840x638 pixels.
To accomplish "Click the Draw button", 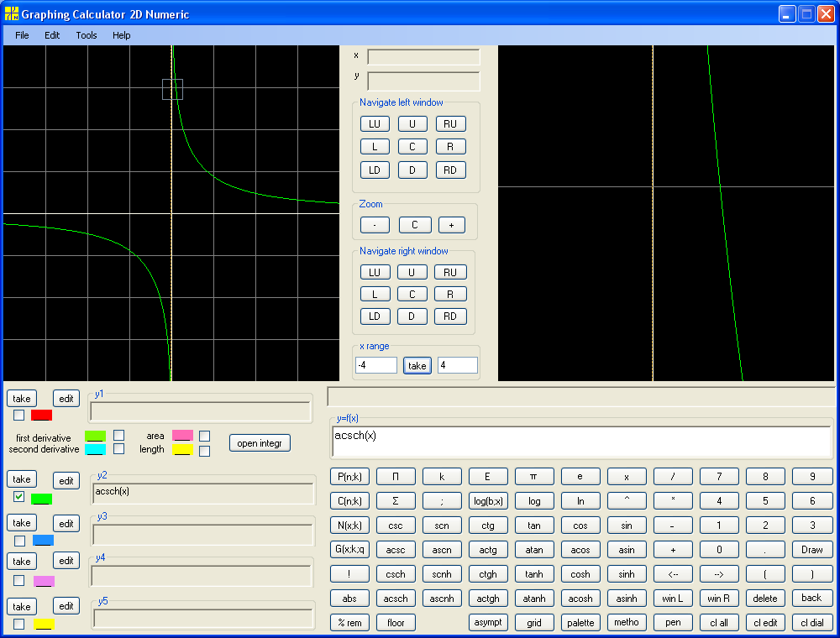I will click(x=812, y=550).
